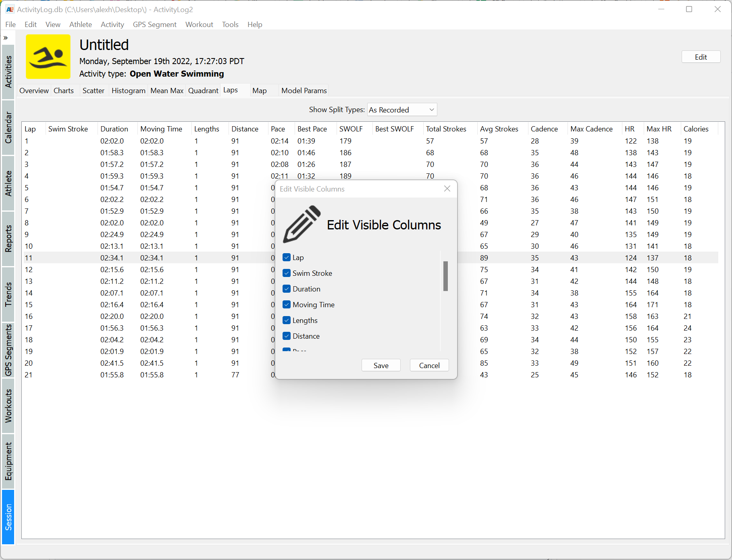Open the Model Params tab
732x560 pixels.
tap(304, 91)
